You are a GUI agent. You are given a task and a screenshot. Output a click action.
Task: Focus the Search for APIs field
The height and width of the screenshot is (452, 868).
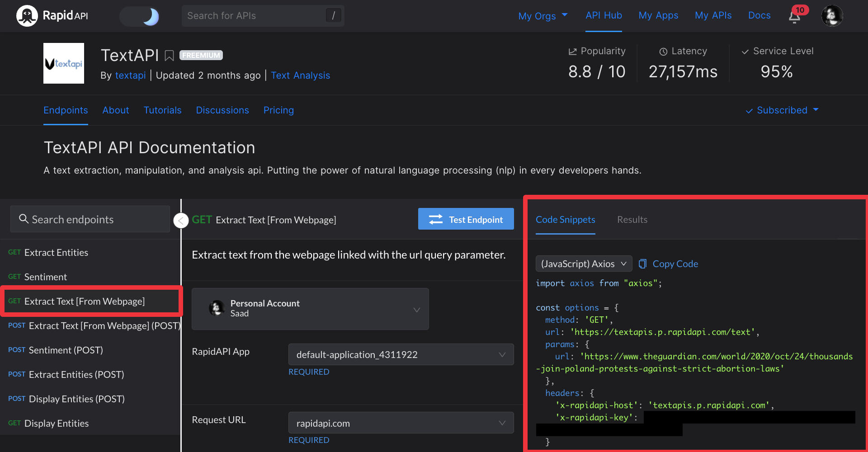(x=263, y=16)
